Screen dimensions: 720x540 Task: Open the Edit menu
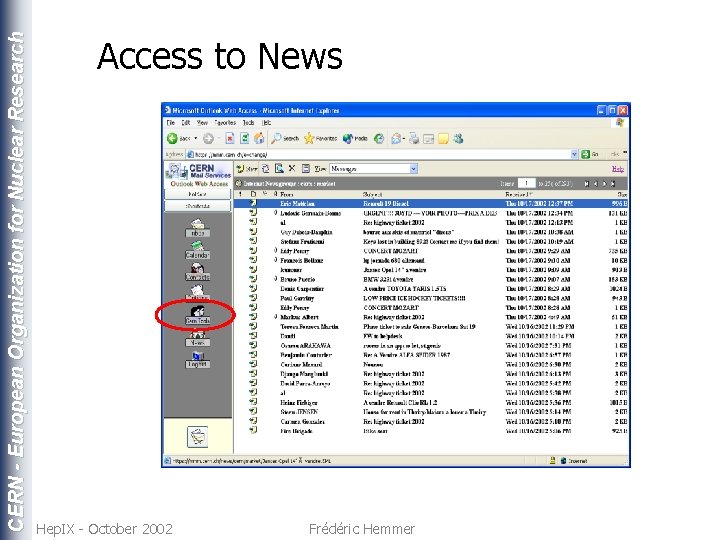186,123
